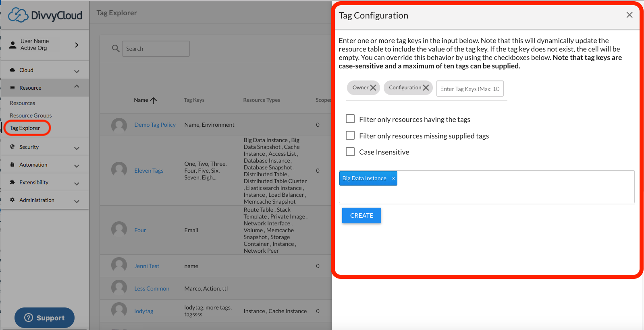Enable Filter only resources missing supplied tags

pyautogui.click(x=350, y=135)
